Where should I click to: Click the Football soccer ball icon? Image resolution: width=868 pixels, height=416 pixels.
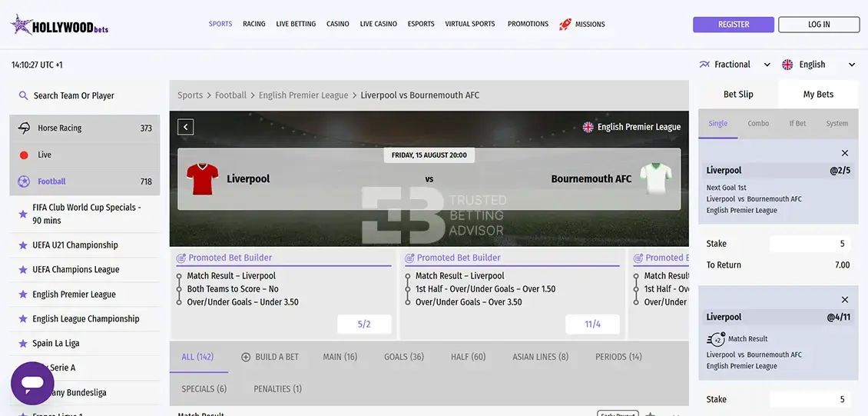24,181
